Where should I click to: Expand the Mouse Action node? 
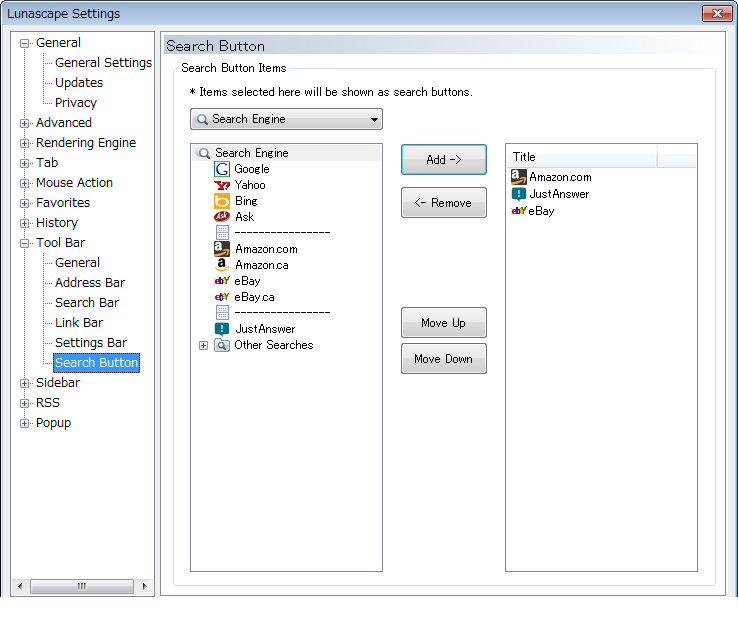point(24,183)
